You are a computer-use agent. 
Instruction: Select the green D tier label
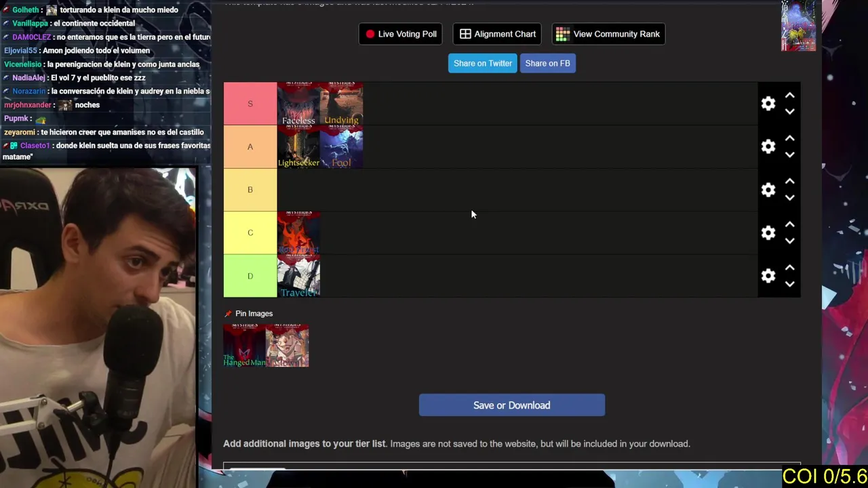(250, 276)
